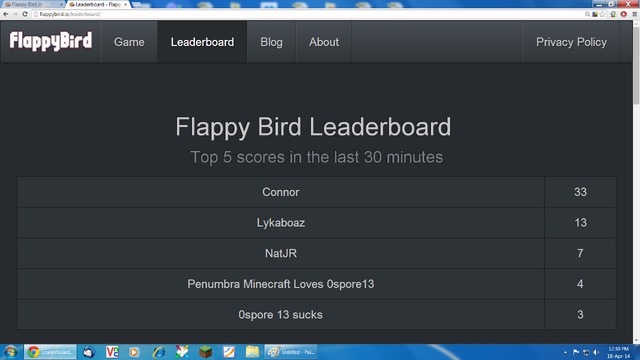
Task: Open the About nav item
Action: pyautogui.click(x=324, y=42)
